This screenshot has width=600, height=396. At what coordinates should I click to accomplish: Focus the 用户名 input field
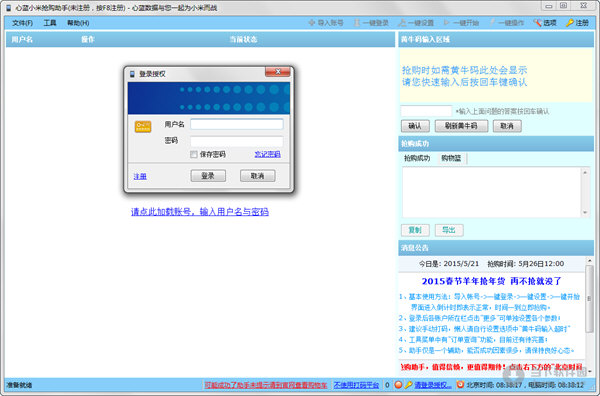coord(237,124)
